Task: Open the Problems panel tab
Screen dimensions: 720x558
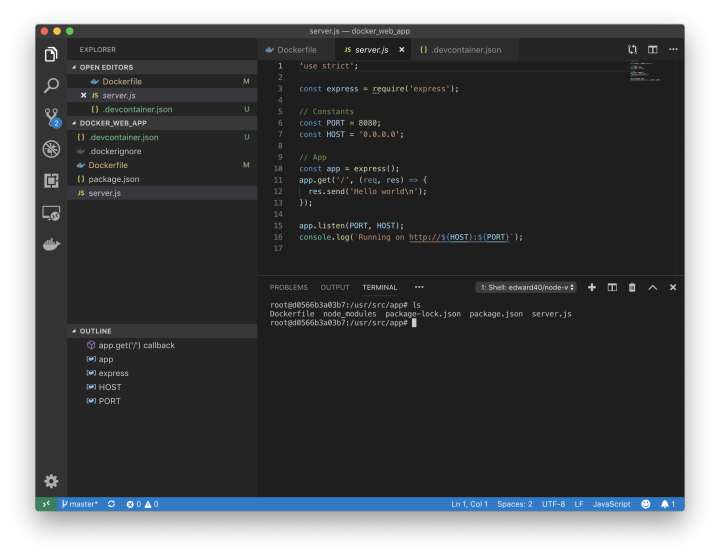Action: pyautogui.click(x=288, y=287)
